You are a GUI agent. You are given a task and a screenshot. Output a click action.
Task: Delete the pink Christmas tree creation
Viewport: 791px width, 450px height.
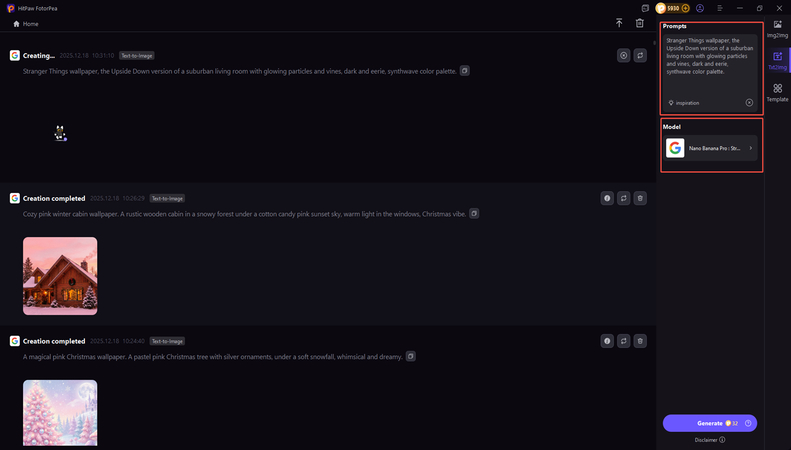tap(640, 341)
